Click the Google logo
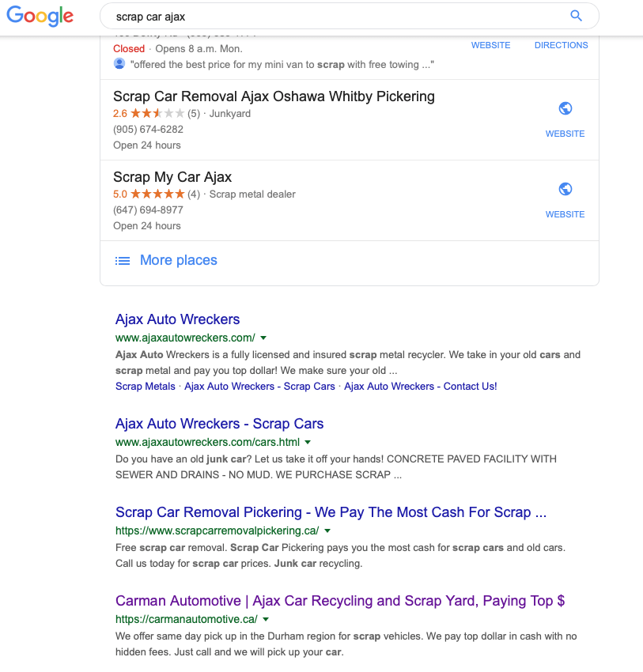 (40, 17)
